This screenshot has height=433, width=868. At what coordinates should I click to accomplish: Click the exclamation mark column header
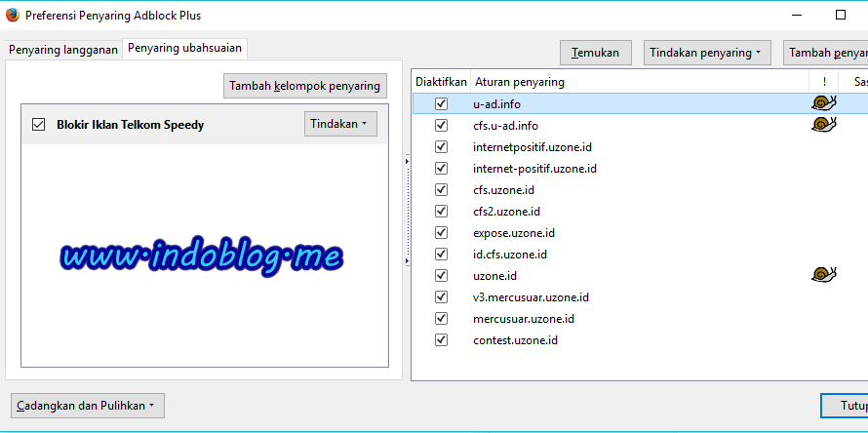824,82
